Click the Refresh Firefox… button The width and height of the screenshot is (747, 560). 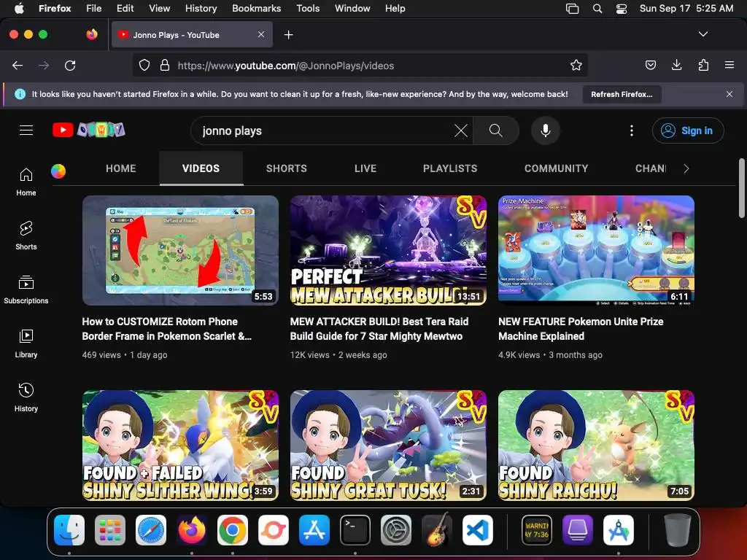(x=622, y=94)
